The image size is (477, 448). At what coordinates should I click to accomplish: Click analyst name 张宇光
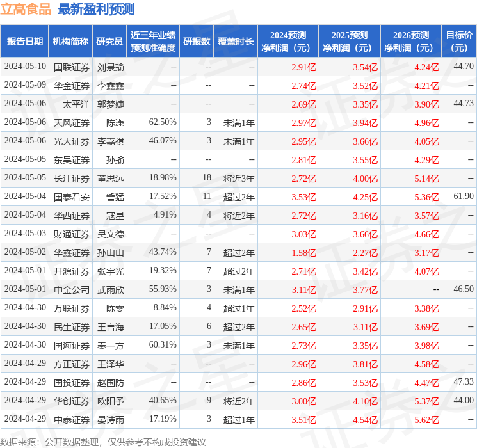111,271
